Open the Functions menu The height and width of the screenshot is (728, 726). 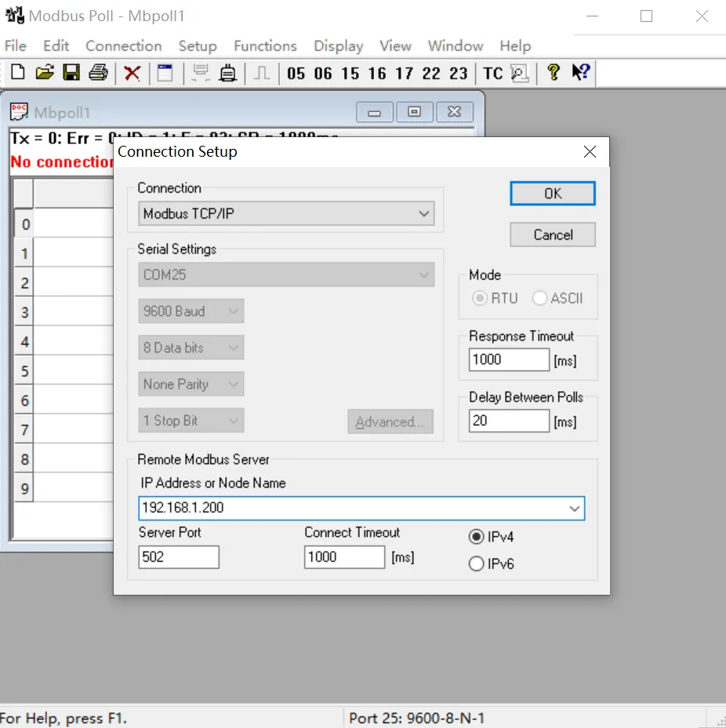264,45
